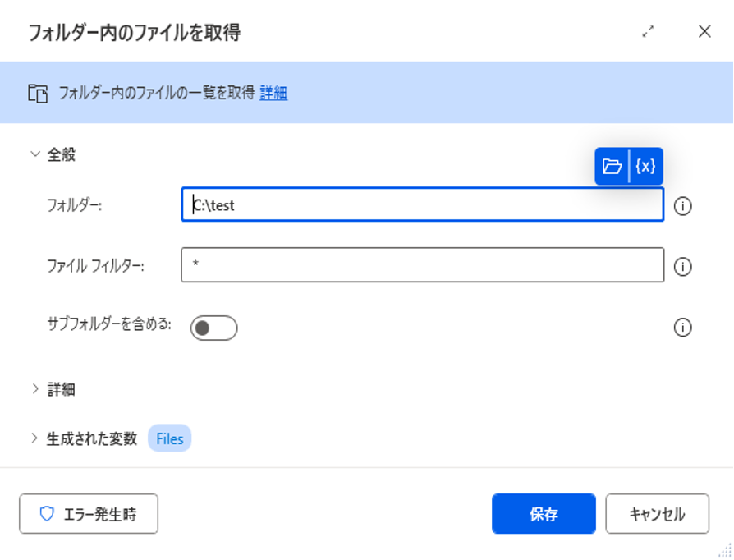Click info icon beside サブフォルダーを含める
This screenshot has height=560, width=734.
pyautogui.click(x=682, y=328)
